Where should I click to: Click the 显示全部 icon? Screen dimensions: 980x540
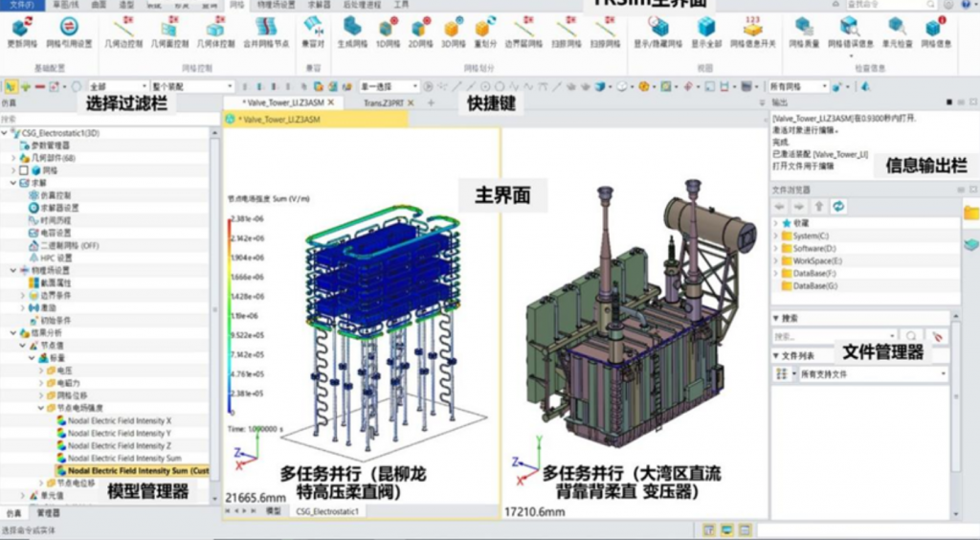click(x=706, y=27)
